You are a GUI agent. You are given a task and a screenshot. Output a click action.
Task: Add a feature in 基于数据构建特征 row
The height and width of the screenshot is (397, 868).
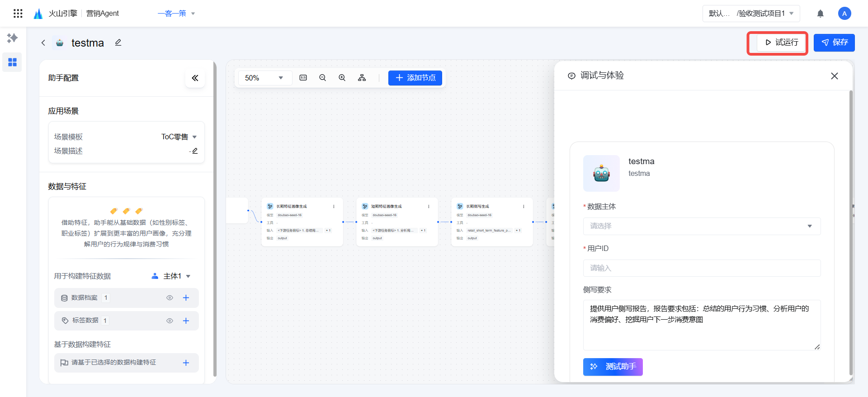pyautogui.click(x=186, y=363)
